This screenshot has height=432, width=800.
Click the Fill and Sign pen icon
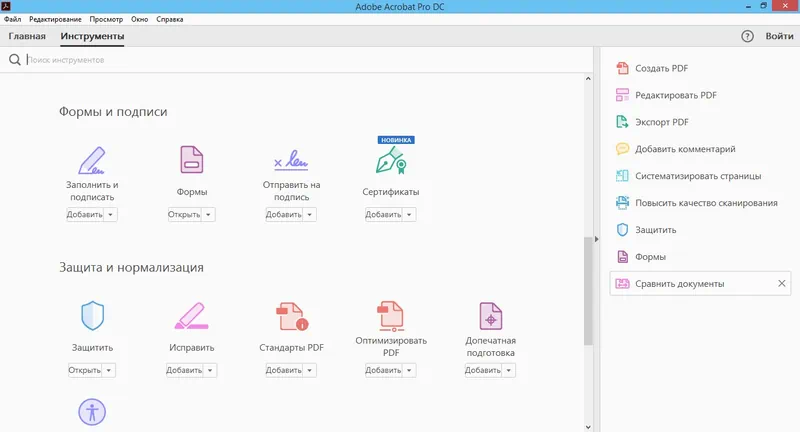(x=92, y=159)
